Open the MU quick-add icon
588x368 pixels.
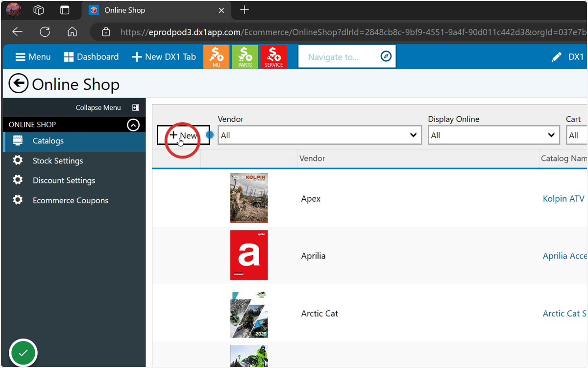[216, 57]
